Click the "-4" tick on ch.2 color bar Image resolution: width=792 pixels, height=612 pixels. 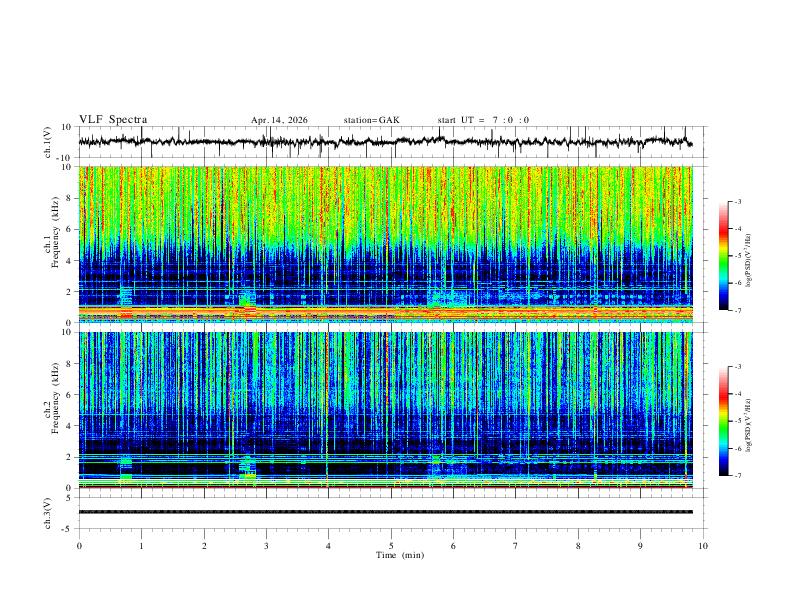(738, 394)
